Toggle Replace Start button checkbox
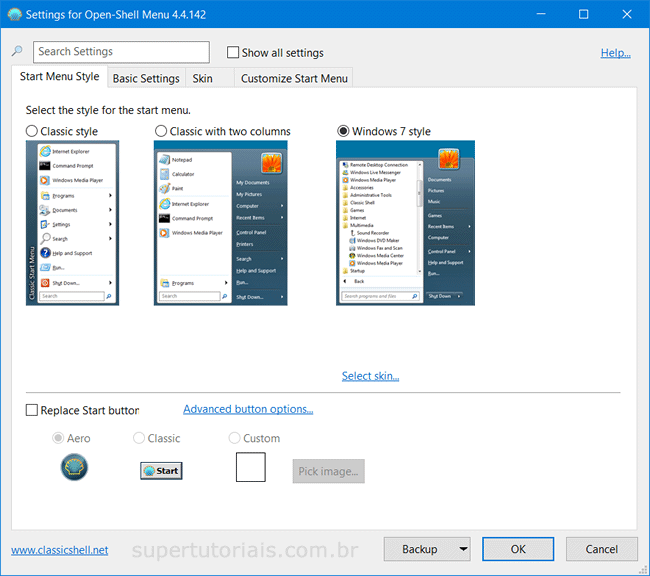This screenshot has height=576, width=650. pyautogui.click(x=32, y=410)
